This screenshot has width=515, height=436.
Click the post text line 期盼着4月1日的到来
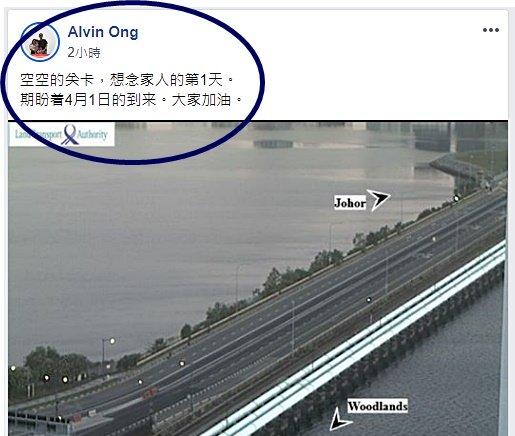tap(130, 100)
